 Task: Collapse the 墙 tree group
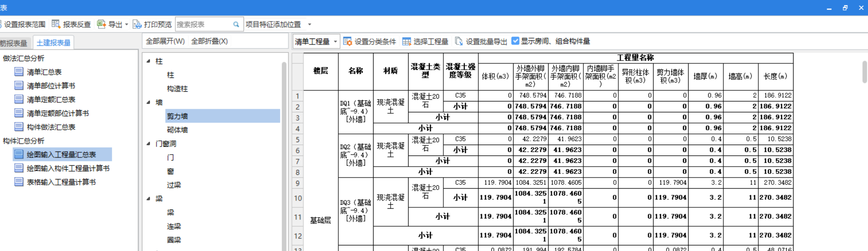pos(148,102)
